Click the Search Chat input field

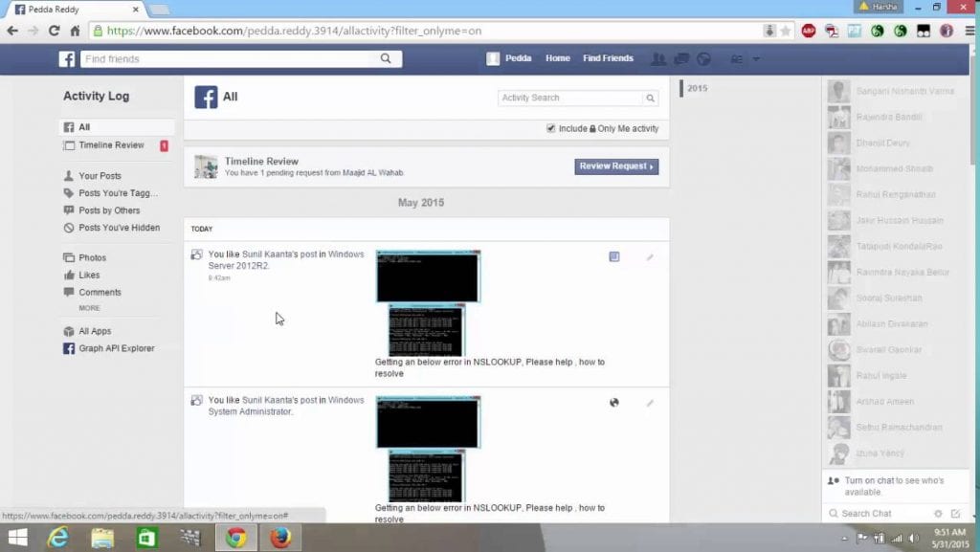point(880,514)
